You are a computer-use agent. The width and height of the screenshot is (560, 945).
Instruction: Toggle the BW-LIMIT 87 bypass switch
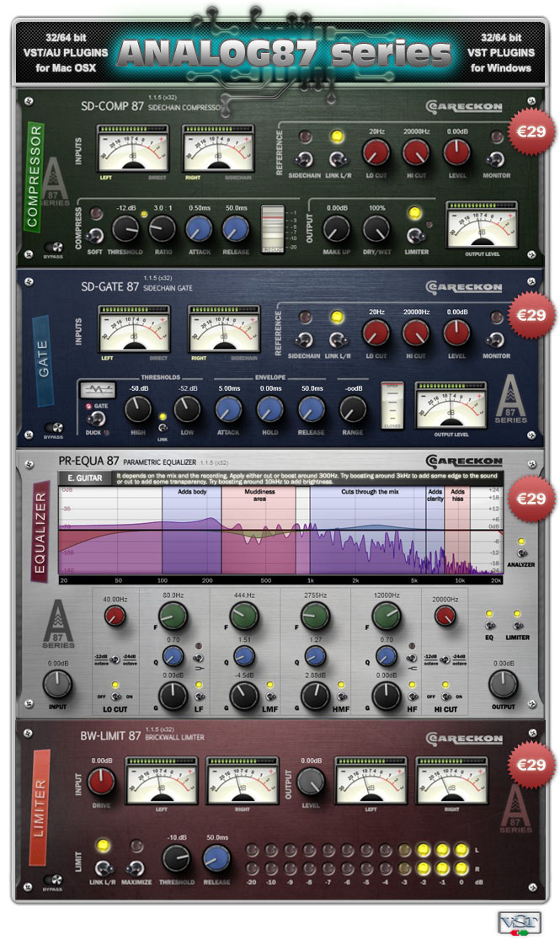(55, 880)
